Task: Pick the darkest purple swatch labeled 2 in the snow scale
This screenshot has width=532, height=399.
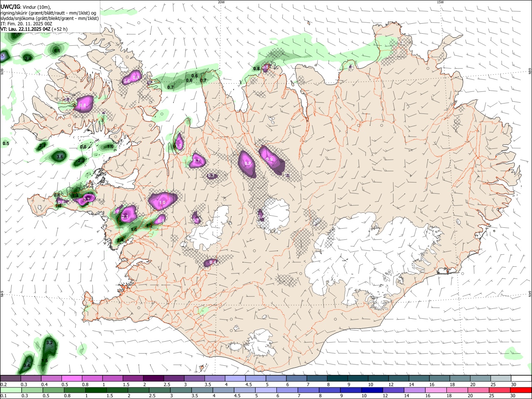Action: pos(153,379)
